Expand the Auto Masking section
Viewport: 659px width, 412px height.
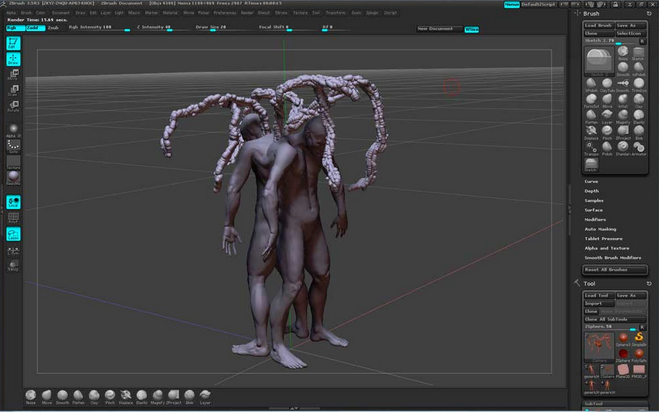pos(600,229)
